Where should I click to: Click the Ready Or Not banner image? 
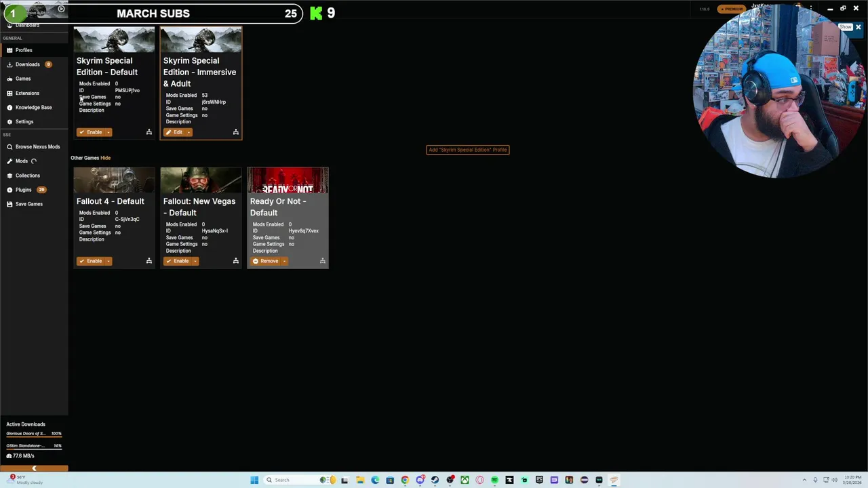point(288,181)
